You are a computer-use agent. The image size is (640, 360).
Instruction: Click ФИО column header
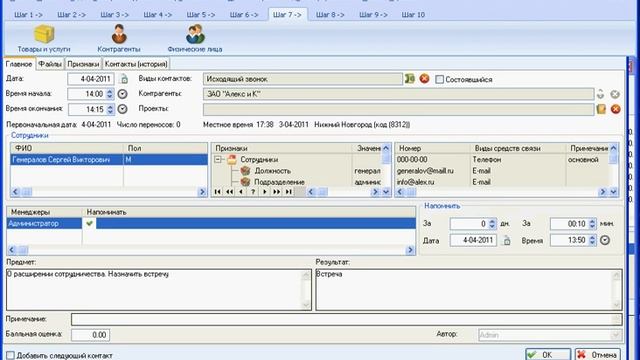pos(67,148)
